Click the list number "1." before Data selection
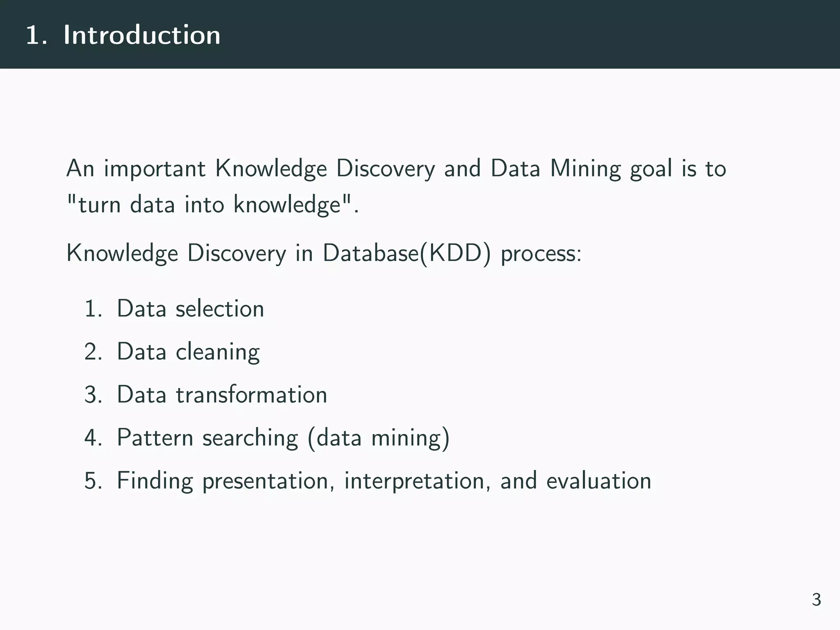840x630 pixels. click(x=94, y=309)
